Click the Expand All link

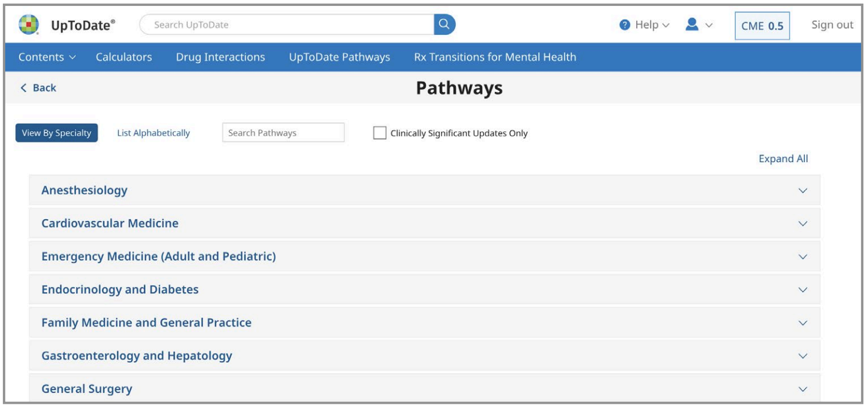783,159
